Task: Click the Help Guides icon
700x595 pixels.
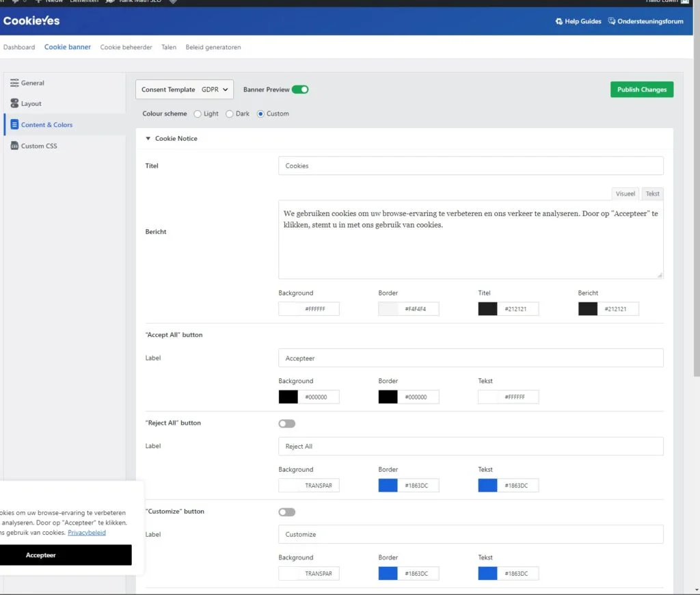Action: [559, 21]
